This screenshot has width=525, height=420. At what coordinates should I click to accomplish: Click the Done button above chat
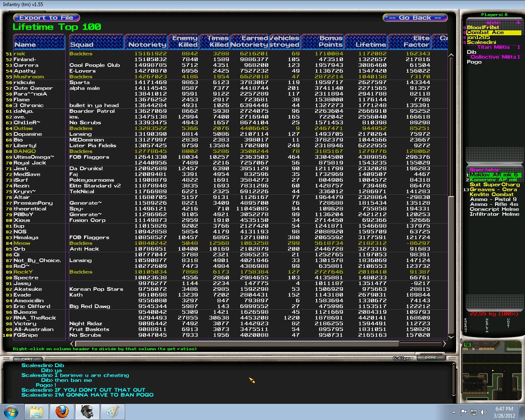(x=431, y=358)
